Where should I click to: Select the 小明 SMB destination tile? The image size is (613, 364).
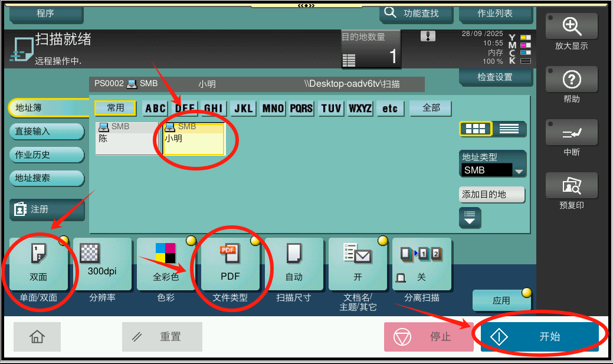[194, 139]
